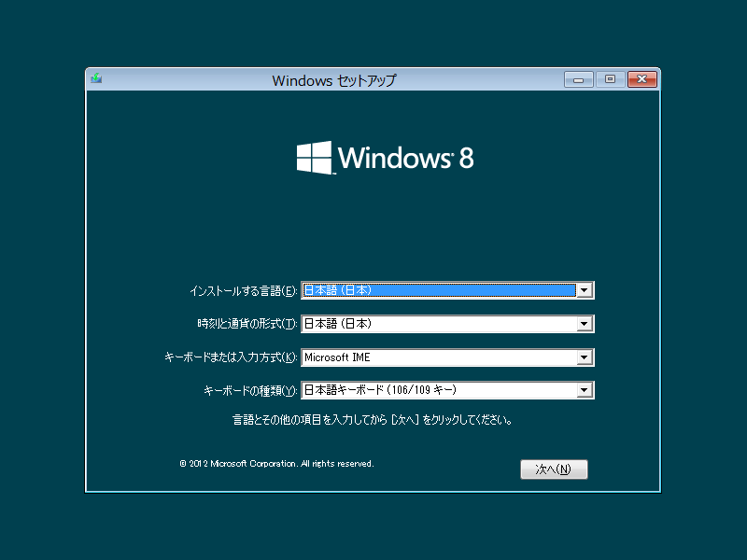Close the Windows セットアップ window

point(641,80)
